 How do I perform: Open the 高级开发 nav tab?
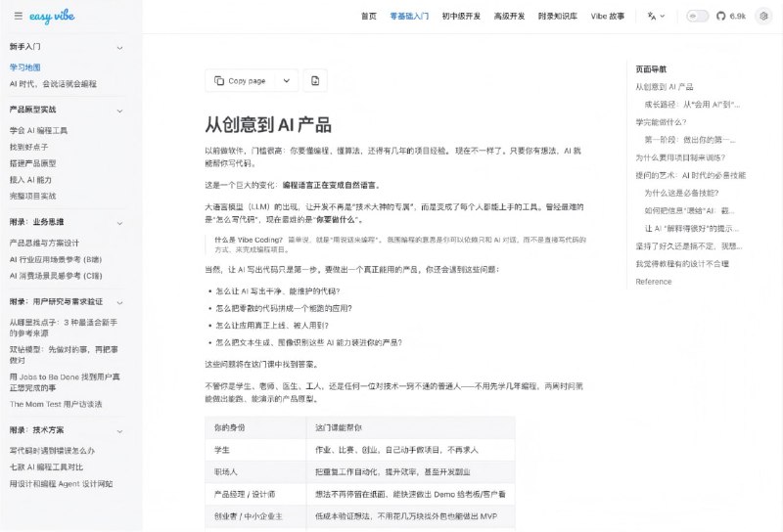509,16
